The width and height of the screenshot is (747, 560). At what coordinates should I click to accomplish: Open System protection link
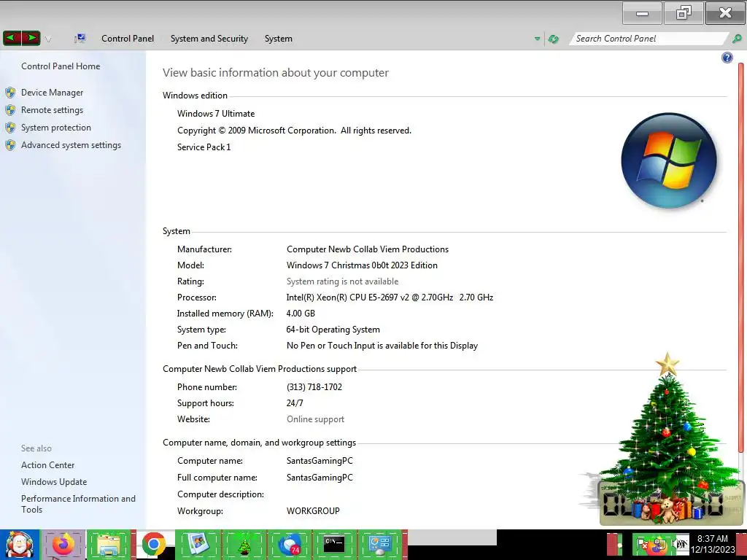(55, 128)
